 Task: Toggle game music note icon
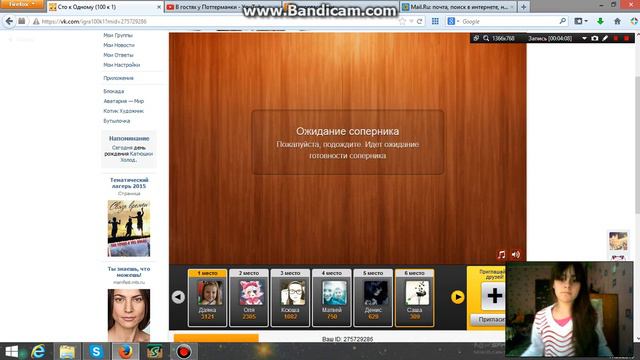(x=502, y=255)
